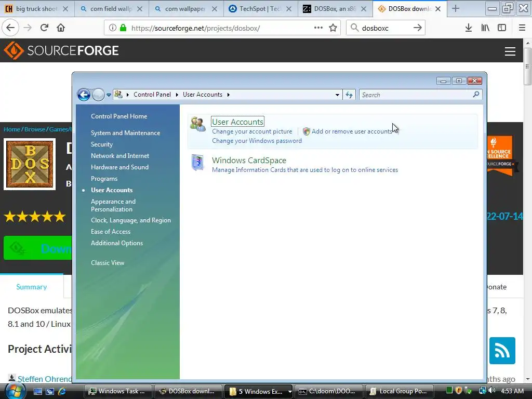Expand the arrow after User Accounts breadcrumb

tap(229, 95)
